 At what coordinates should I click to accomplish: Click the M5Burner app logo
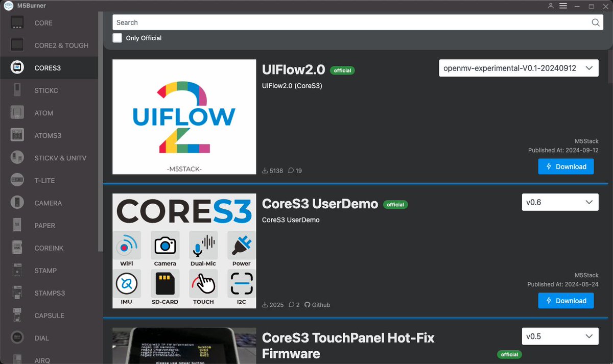8,6
